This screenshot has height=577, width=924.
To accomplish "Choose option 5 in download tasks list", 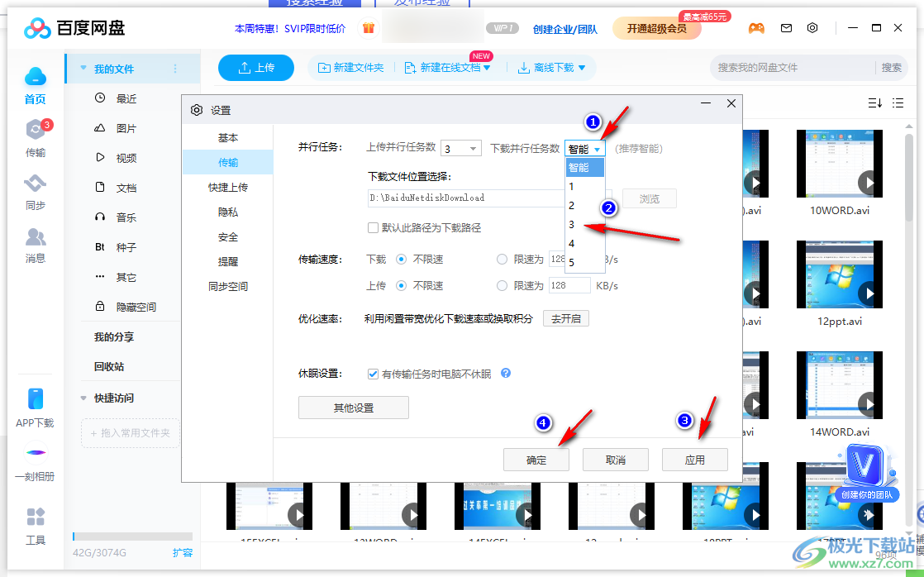I will click(585, 262).
